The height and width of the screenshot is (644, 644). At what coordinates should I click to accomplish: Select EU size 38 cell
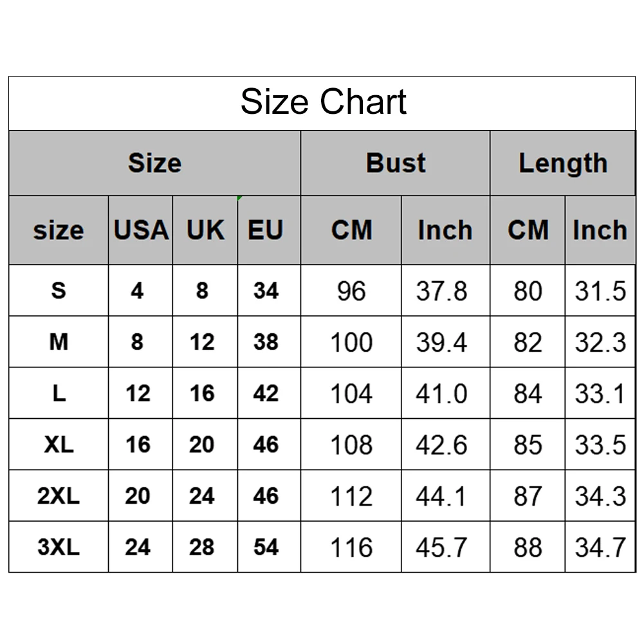click(x=266, y=342)
